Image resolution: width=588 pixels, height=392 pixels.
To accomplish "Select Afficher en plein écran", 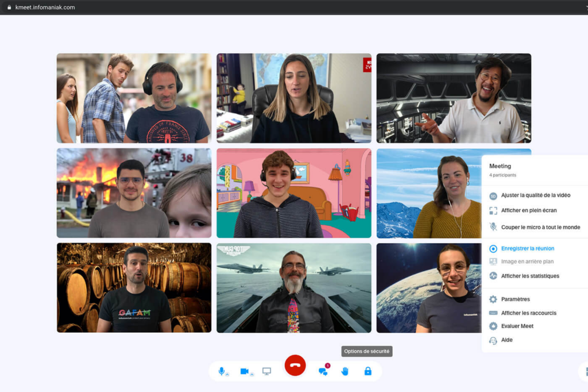I will pos(528,210).
